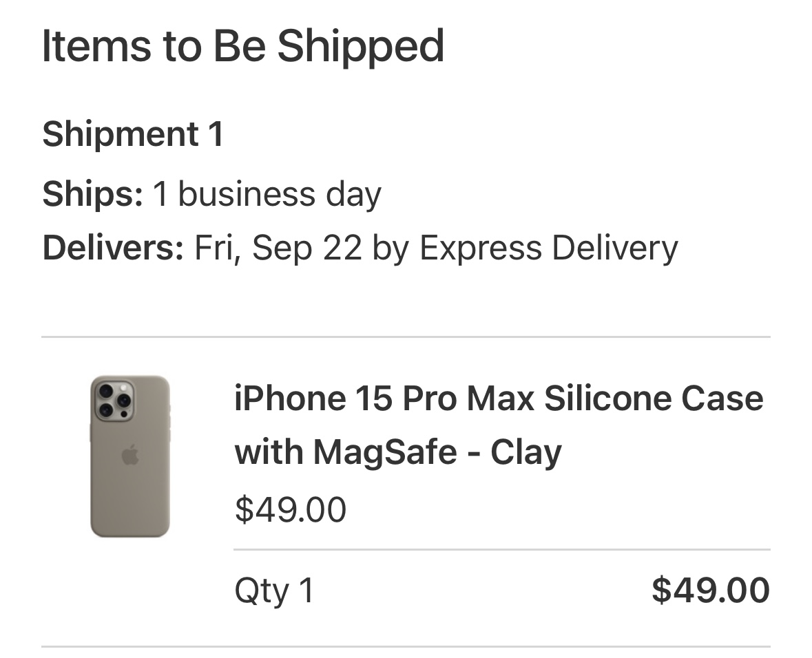Click the Apple logo on the case image

[x=129, y=455]
